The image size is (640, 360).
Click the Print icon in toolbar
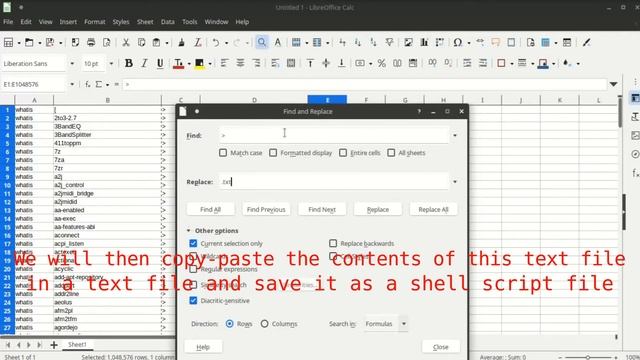(91, 42)
